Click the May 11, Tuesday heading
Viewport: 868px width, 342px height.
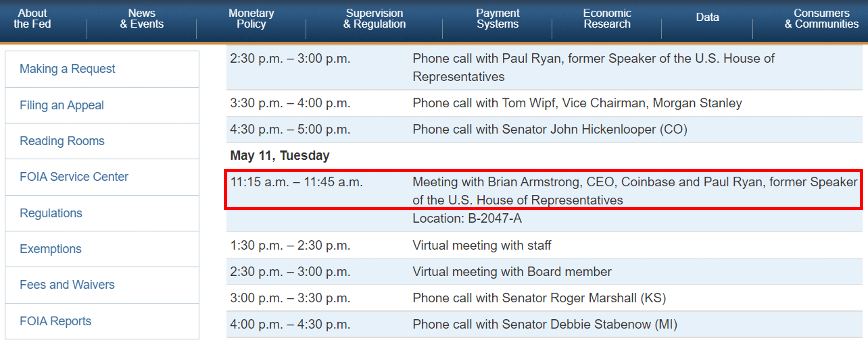click(x=280, y=155)
